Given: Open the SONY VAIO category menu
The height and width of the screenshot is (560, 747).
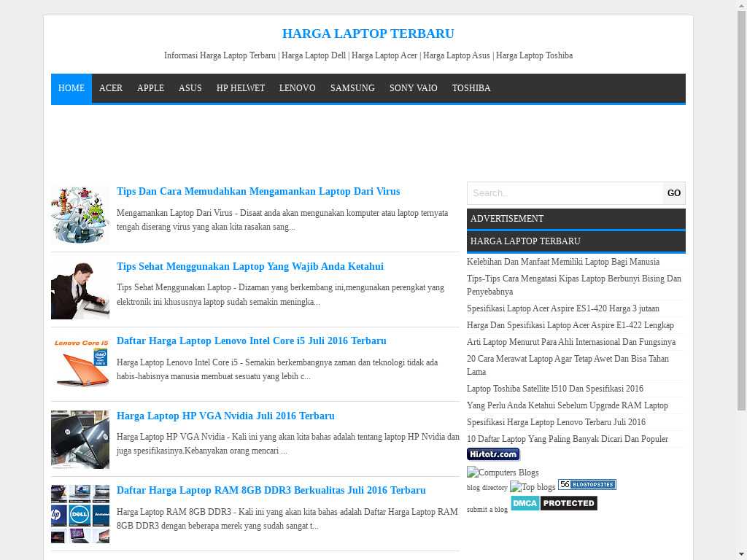Looking at the screenshot, I should 414,88.
